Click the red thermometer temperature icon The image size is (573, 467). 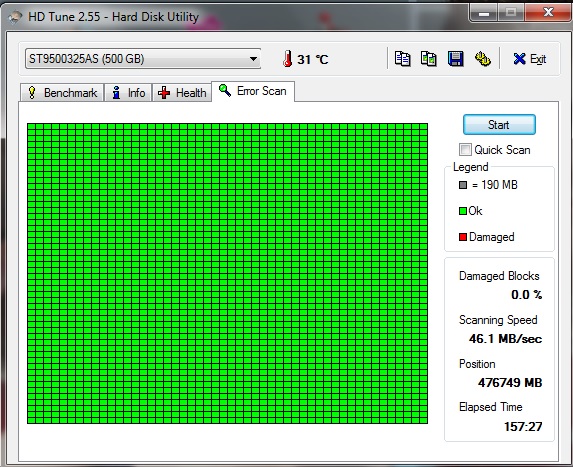288,58
